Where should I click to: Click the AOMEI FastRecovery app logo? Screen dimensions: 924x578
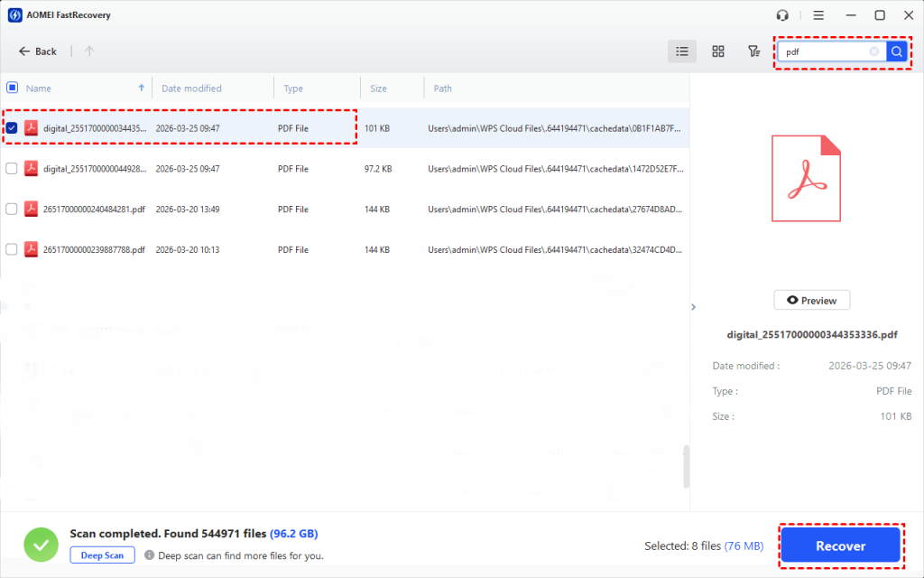tap(14, 14)
